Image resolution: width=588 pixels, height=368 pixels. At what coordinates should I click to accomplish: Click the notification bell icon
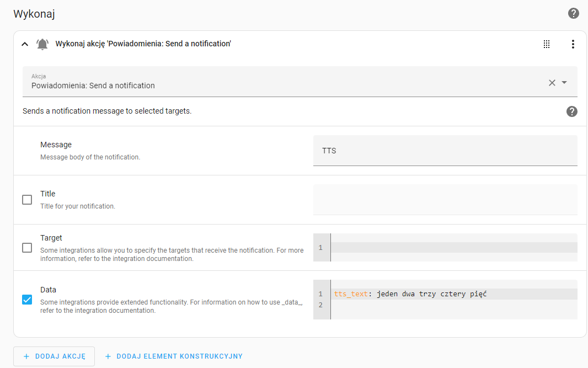click(42, 44)
